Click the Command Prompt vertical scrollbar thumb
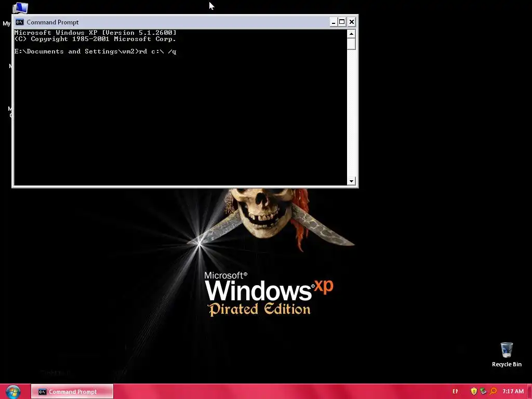The height and width of the screenshot is (399, 532). [351, 44]
